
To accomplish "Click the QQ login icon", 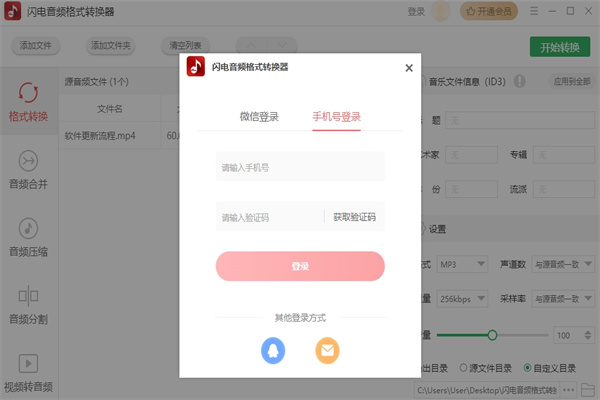I will pos(273,350).
